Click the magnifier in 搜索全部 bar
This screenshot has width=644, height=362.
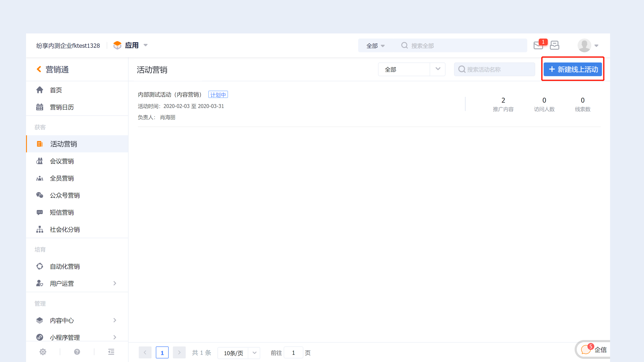404,45
